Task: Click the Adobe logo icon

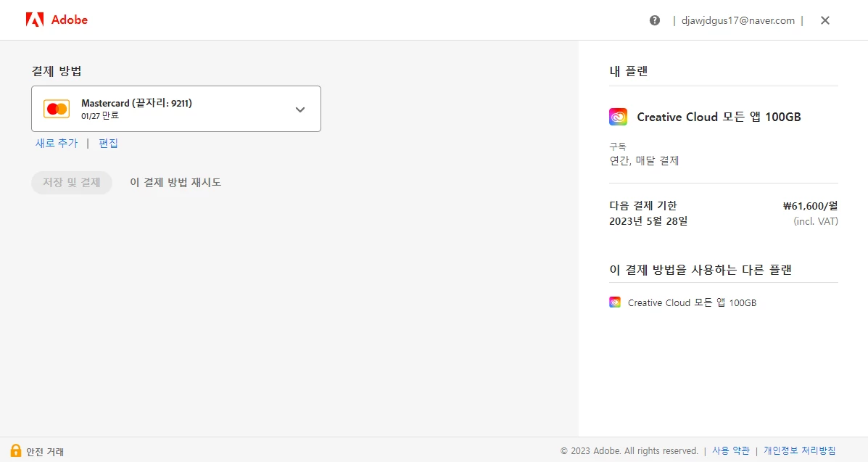Action: coord(34,20)
